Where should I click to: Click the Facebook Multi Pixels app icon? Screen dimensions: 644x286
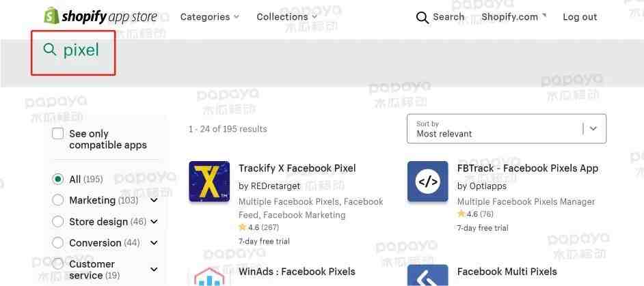pos(427,275)
